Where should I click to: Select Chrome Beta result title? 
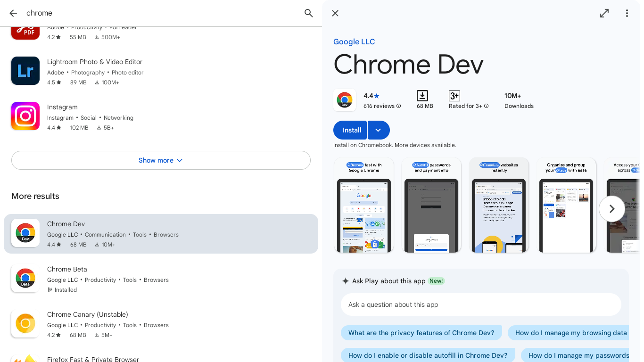pyautogui.click(x=67, y=269)
